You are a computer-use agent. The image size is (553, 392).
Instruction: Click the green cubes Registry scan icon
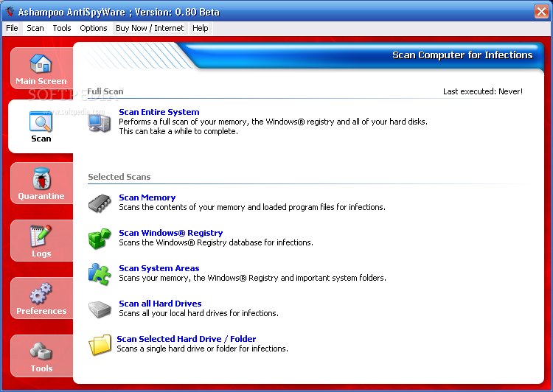[100, 239]
